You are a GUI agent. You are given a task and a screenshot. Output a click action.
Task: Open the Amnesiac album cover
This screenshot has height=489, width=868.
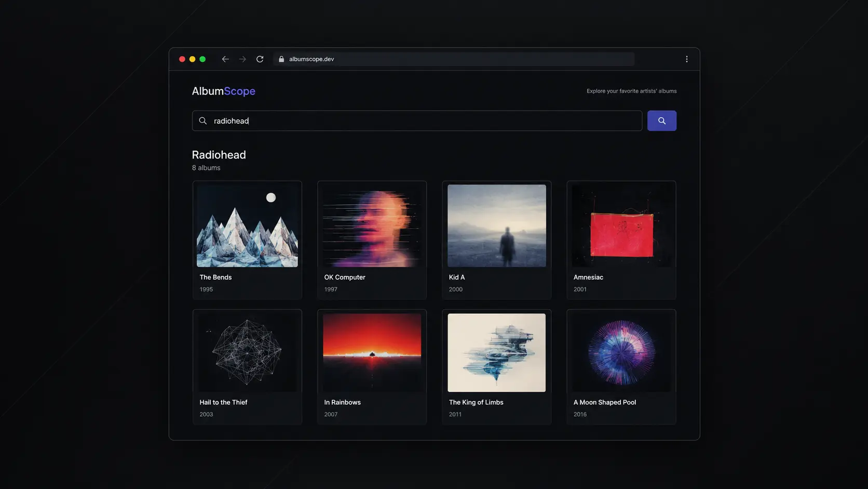click(x=621, y=226)
